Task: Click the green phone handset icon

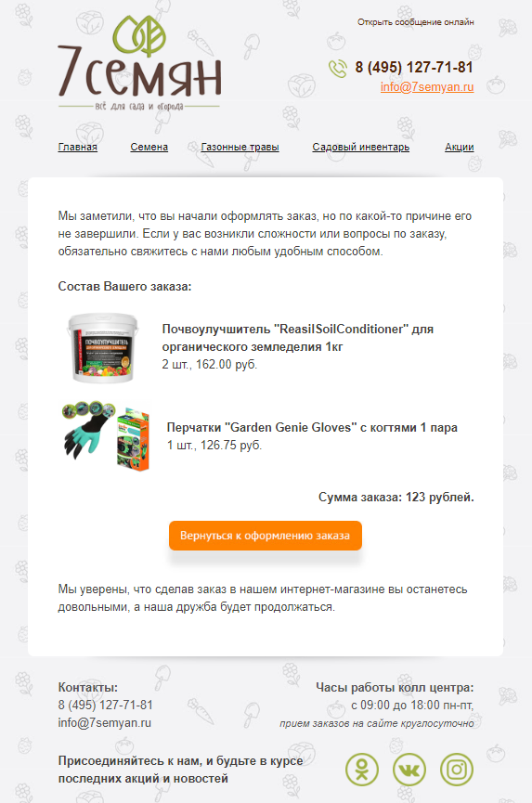Action: pos(337,69)
